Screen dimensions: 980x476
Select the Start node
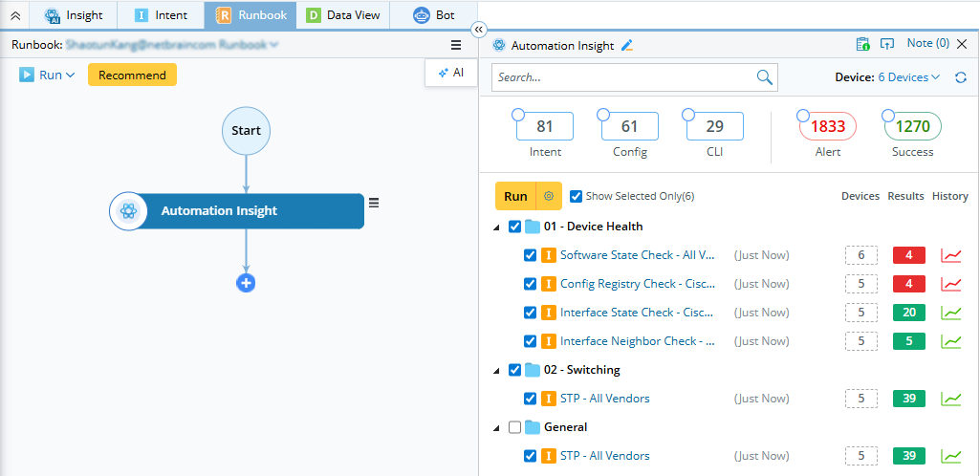[246, 131]
